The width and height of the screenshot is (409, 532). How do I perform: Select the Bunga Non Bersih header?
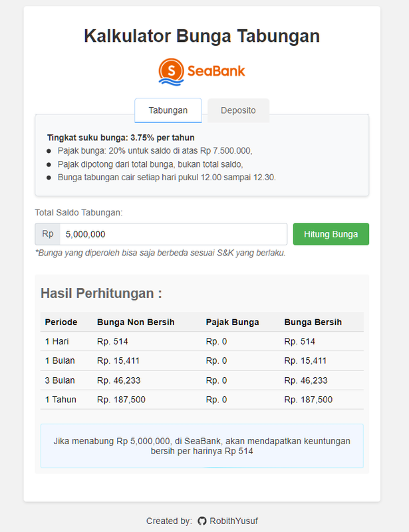pos(136,322)
